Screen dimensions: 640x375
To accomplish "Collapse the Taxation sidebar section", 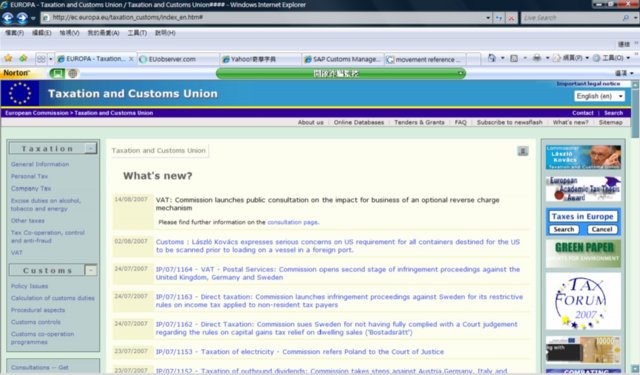I will coord(91,149).
